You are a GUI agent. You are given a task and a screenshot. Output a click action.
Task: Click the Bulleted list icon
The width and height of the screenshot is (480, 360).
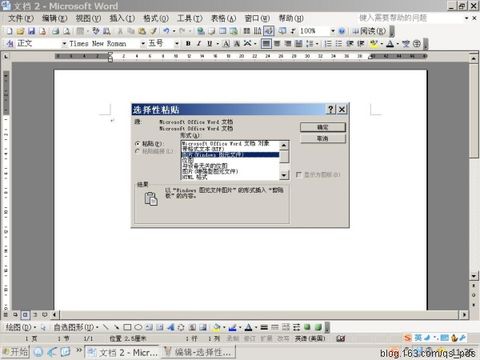click(x=339, y=44)
